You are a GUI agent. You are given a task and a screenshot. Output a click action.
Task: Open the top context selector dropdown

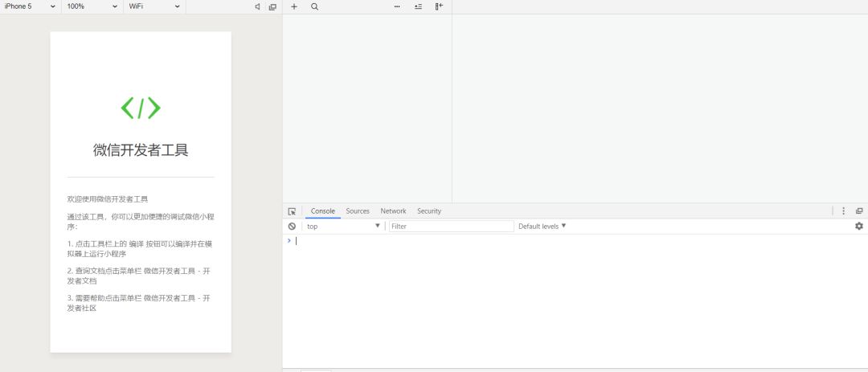(x=343, y=227)
